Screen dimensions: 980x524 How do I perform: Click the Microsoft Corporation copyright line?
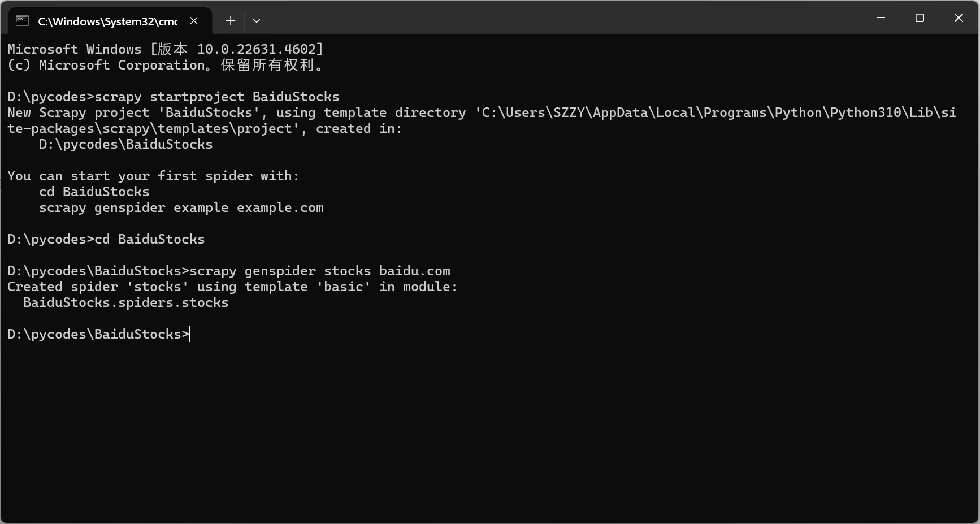tap(165, 66)
